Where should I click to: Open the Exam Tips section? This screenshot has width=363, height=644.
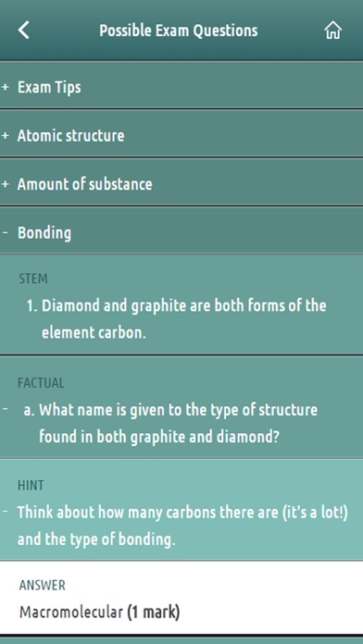pyautogui.click(x=181, y=87)
